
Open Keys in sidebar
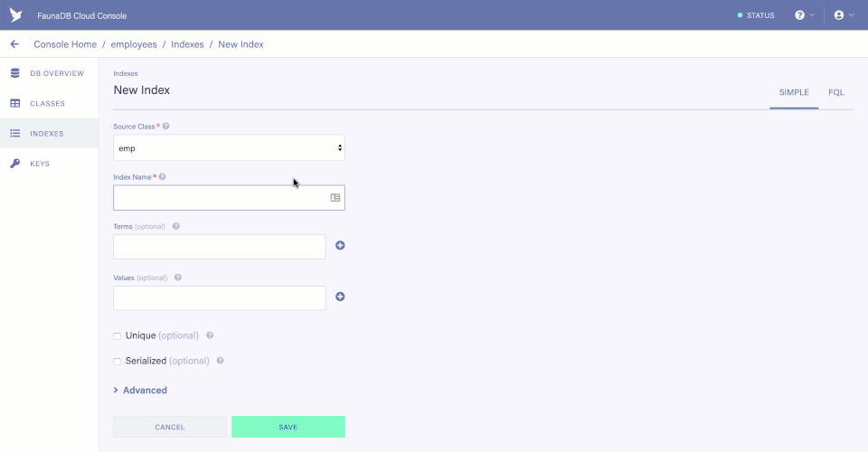pyautogui.click(x=49, y=164)
